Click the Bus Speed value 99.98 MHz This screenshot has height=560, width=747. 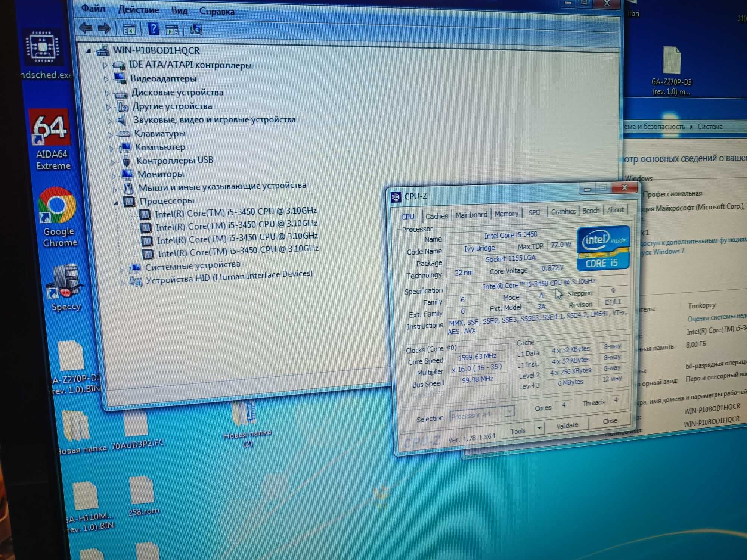[477, 380]
